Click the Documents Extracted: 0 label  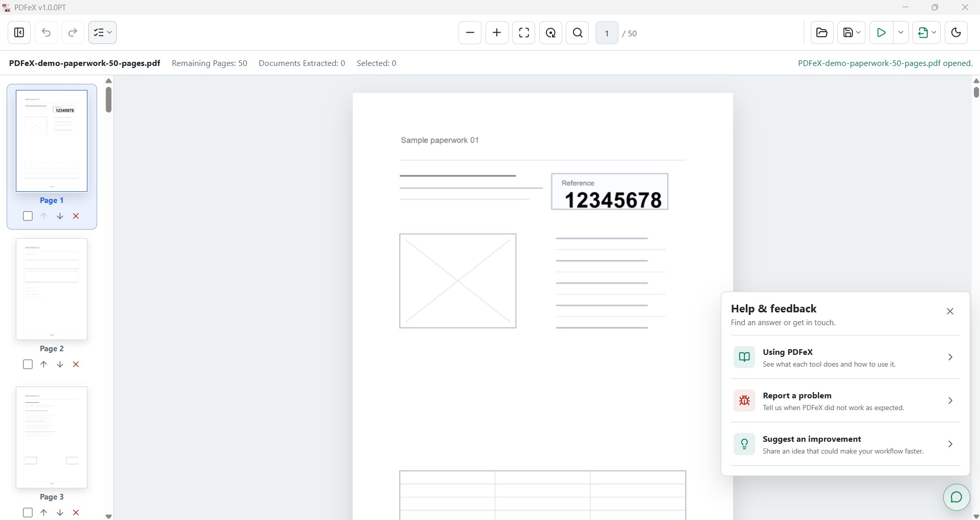click(x=302, y=63)
